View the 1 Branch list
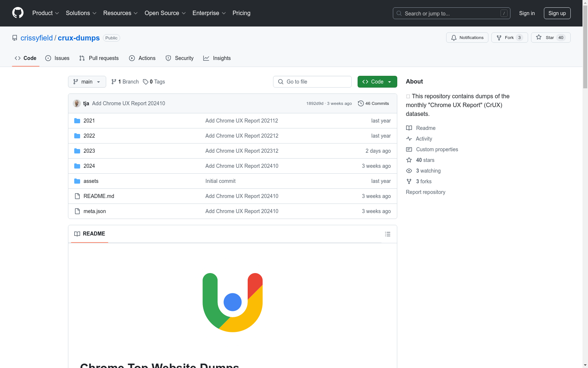 [125, 82]
